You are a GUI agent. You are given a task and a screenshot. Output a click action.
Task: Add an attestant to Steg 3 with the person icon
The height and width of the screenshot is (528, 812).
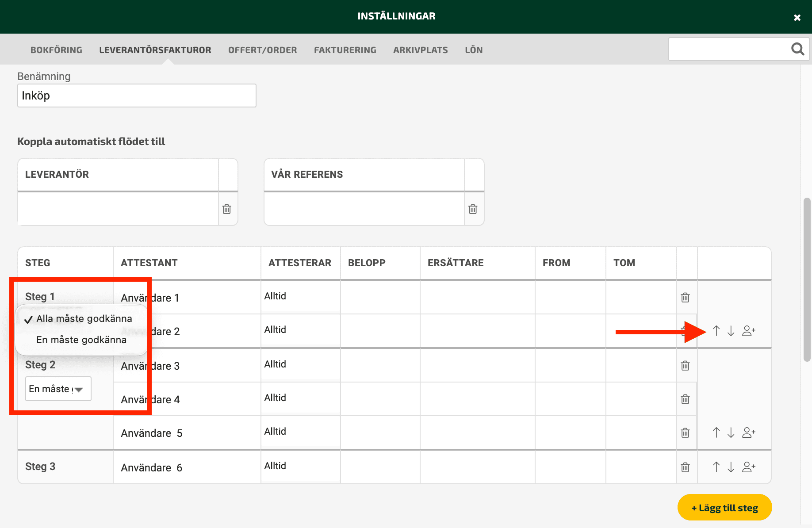pos(749,467)
